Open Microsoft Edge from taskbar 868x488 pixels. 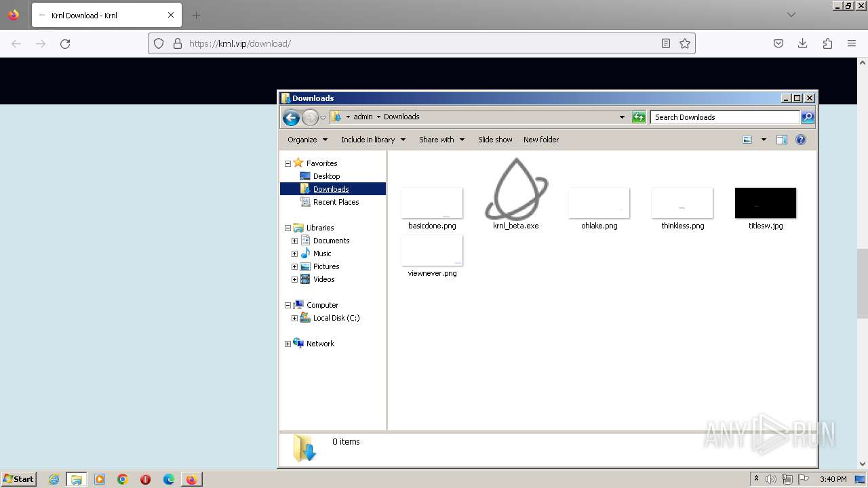(169, 479)
